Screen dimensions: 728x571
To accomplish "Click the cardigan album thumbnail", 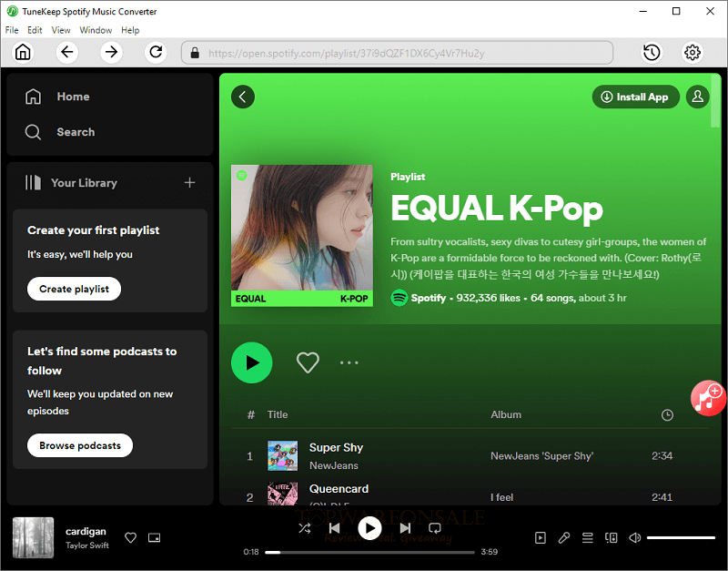I will pos(33,537).
